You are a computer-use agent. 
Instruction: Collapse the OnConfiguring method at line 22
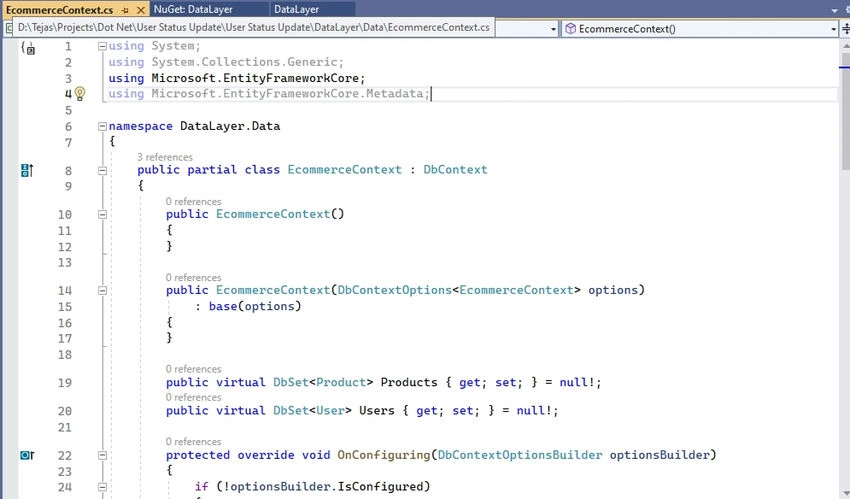[102, 455]
